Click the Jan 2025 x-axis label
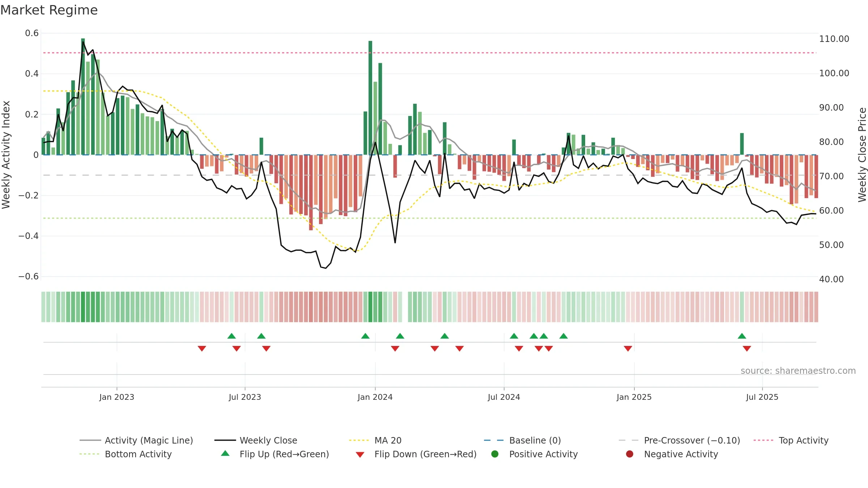Image resolution: width=868 pixels, height=488 pixels. click(634, 397)
